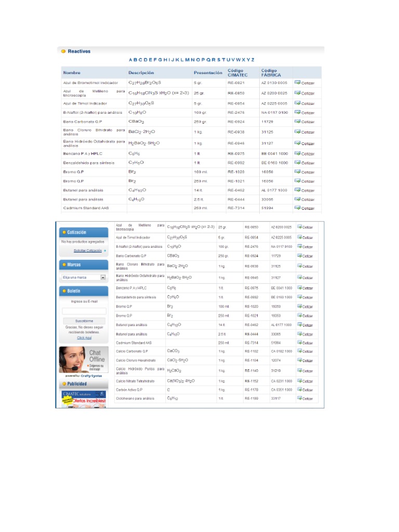Viewport: 399px width, 532px height.
Task: Click the Marcas sidebar panel header
Action: [84, 264]
